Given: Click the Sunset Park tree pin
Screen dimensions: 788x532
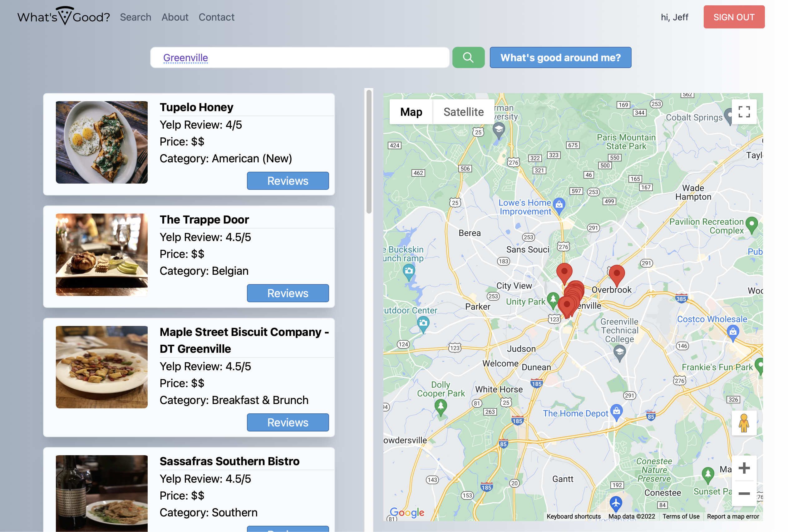Looking at the screenshot, I should point(708,475).
